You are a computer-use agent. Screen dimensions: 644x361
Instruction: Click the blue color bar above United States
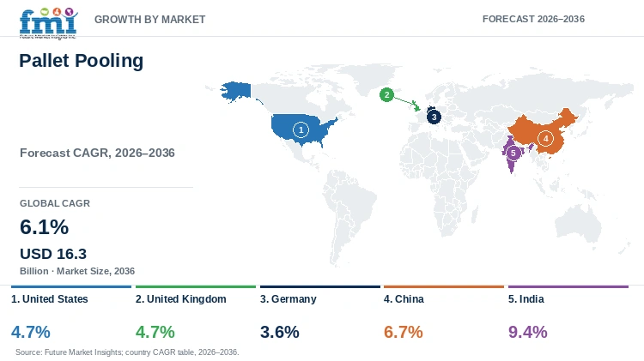[71, 286]
